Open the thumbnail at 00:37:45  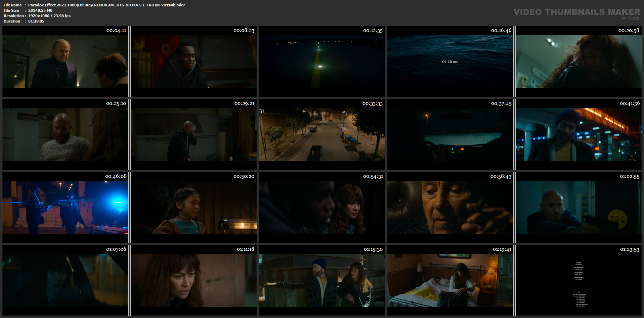450,134
